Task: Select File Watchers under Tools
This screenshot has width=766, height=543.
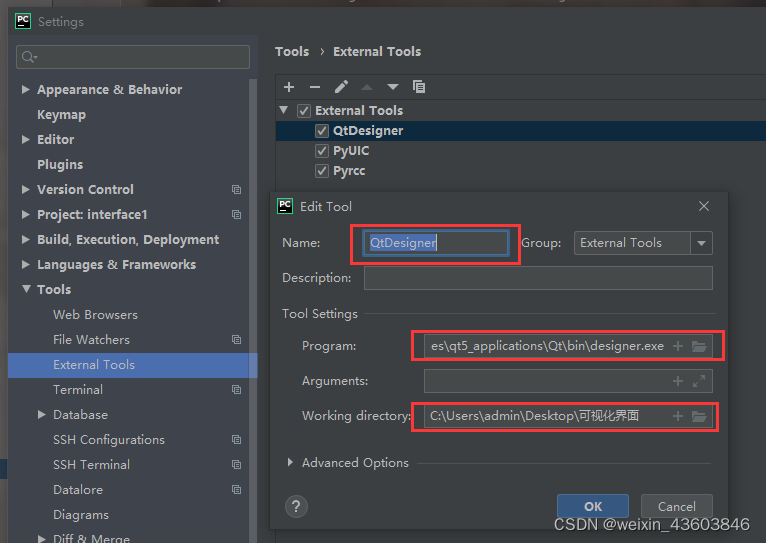Action: click(91, 339)
